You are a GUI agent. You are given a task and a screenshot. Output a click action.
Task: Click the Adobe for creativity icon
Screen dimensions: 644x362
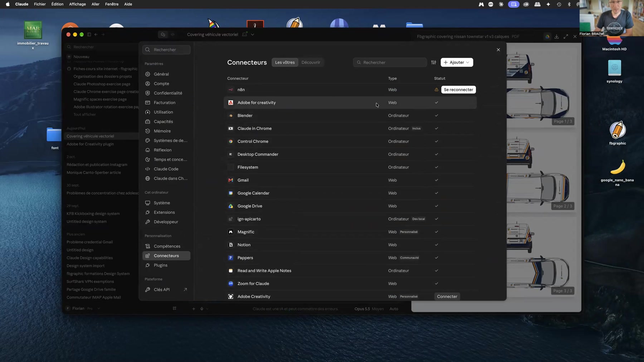tap(231, 103)
